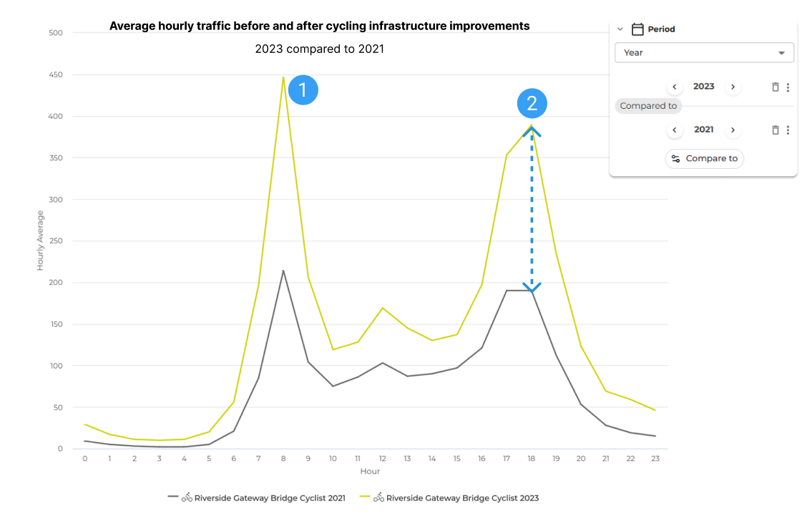This screenshot has height=514, width=812.
Task: Click the 2023 year label
Action: (704, 87)
